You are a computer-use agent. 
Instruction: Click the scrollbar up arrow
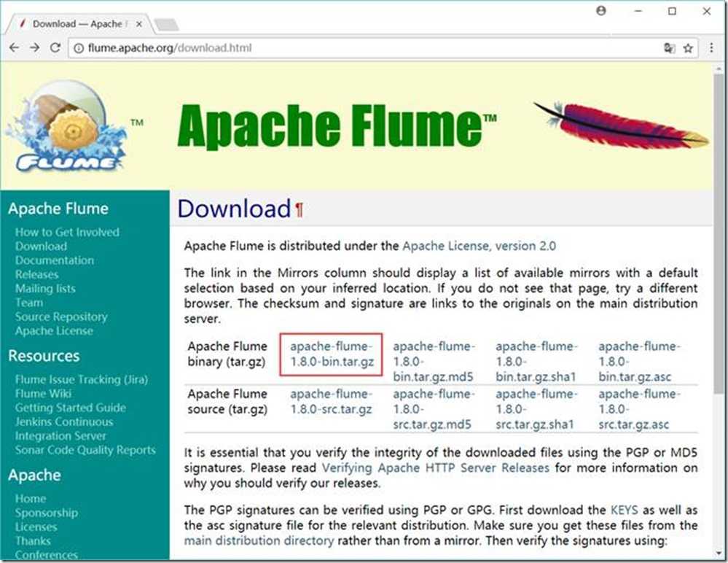coord(719,69)
